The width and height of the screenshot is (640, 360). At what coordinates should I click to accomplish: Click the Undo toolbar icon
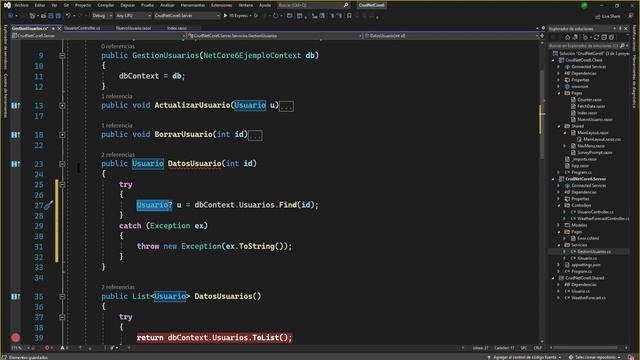[x=68, y=16]
